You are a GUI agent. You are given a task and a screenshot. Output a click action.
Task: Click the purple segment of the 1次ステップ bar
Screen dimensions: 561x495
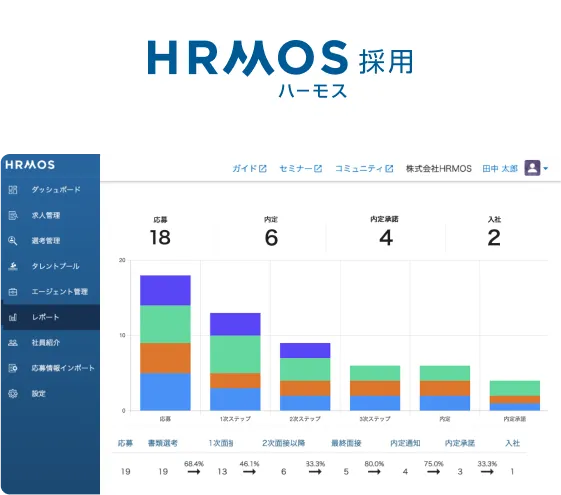(x=235, y=324)
